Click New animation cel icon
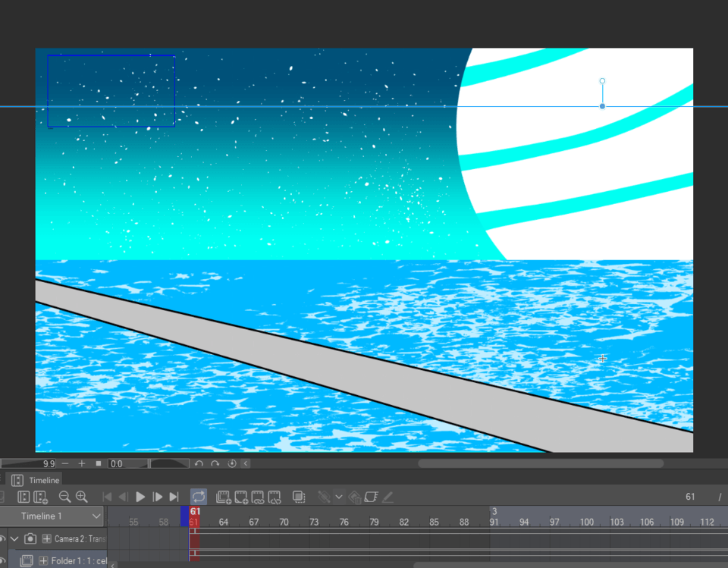Image resolution: width=728 pixels, height=568 pixels. [241, 497]
